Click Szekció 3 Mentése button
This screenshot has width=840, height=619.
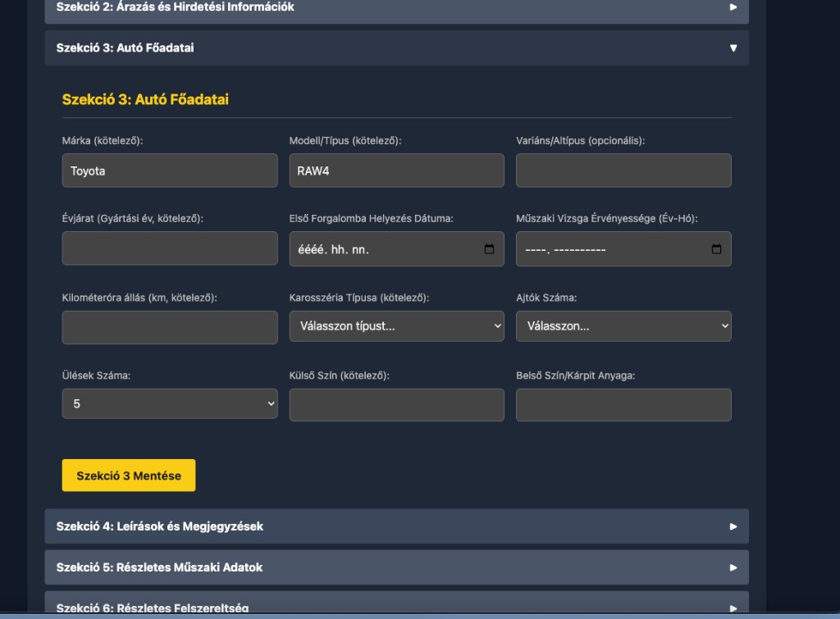[129, 476]
